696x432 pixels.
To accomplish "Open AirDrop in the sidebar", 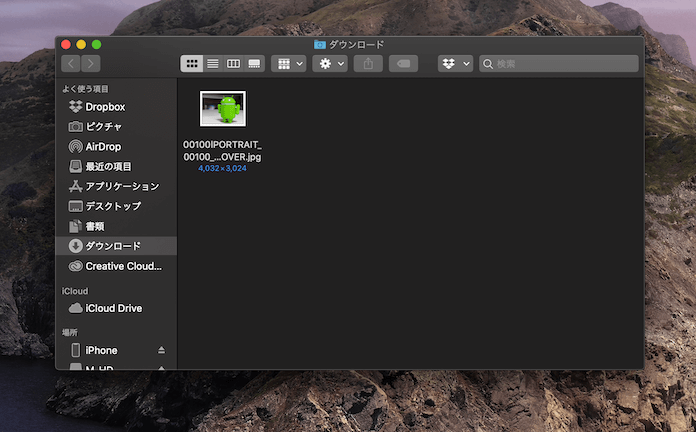I will (116, 147).
